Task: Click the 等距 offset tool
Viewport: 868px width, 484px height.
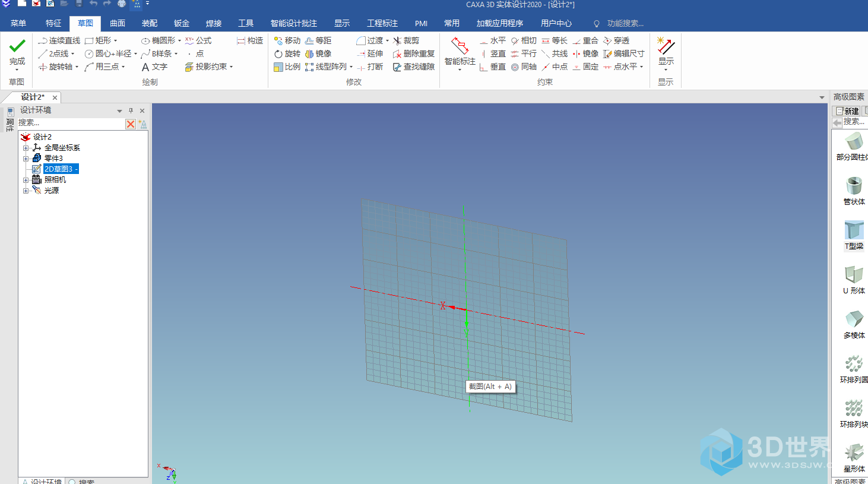Action: (318, 40)
